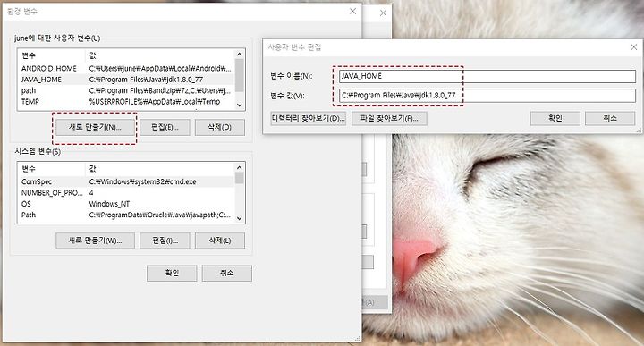Image resolution: width=644 pixels, height=346 pixels.
Task: Confirm with 확인 in 환경 변수 window
Action: (172, 273)
